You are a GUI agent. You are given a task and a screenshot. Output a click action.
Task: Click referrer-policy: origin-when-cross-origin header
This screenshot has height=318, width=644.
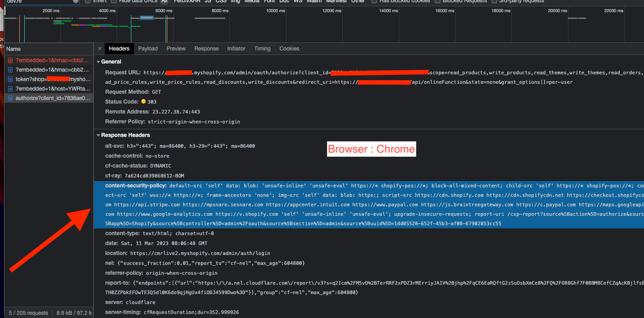161,273
